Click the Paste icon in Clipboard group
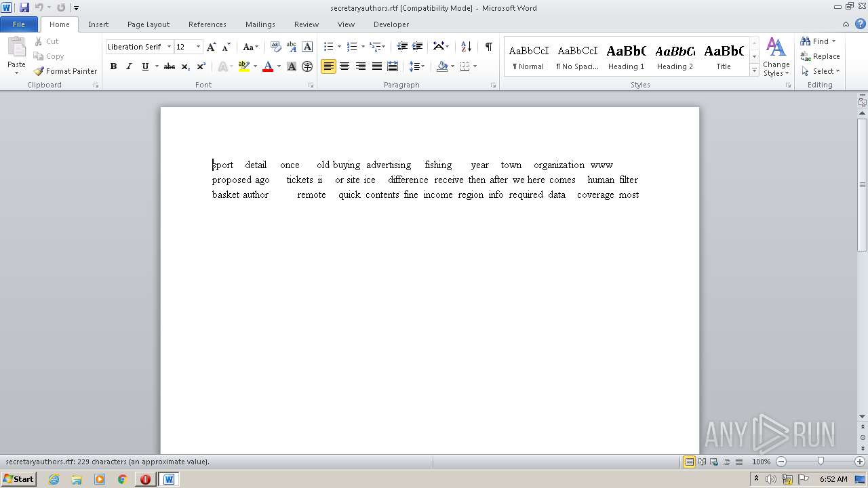This screenshot has height=488, width=868. click(16, 49)
